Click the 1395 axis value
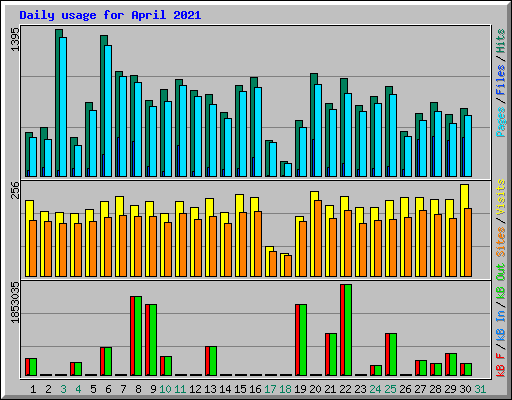The height and width of the screenshot is (400, 512). coord(15,39)
